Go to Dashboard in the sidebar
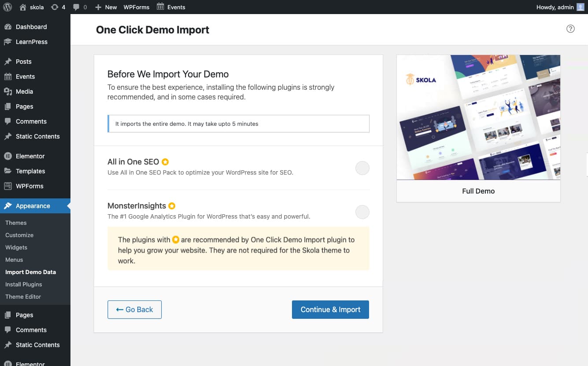Screen dimensions: 588x366 [35, 27]
